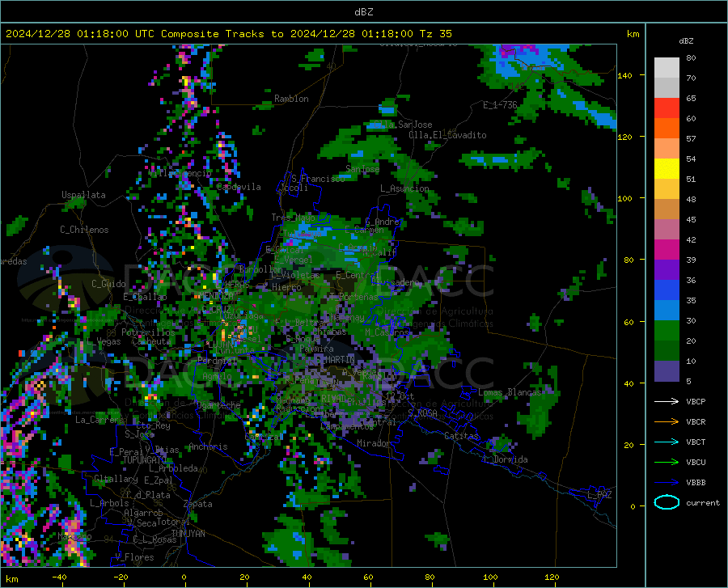This screenshot has height=588, width=728.
Task: Click the Catitas place label
Action: (x=461, y=436)
